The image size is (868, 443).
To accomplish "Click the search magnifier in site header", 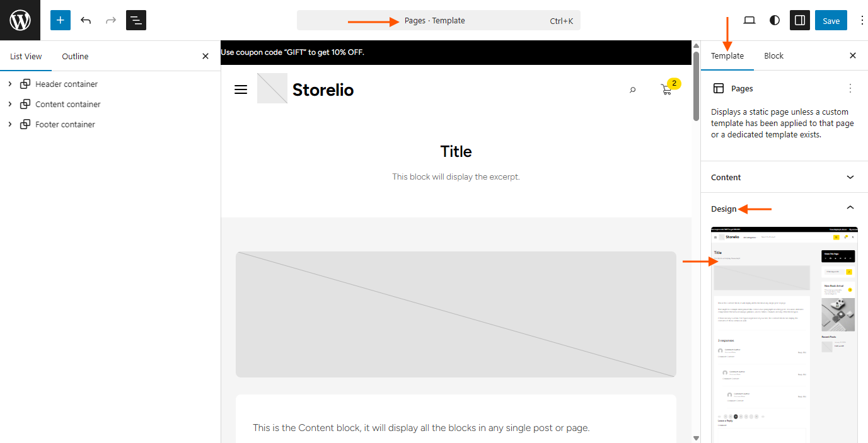I will click(633, 90).
